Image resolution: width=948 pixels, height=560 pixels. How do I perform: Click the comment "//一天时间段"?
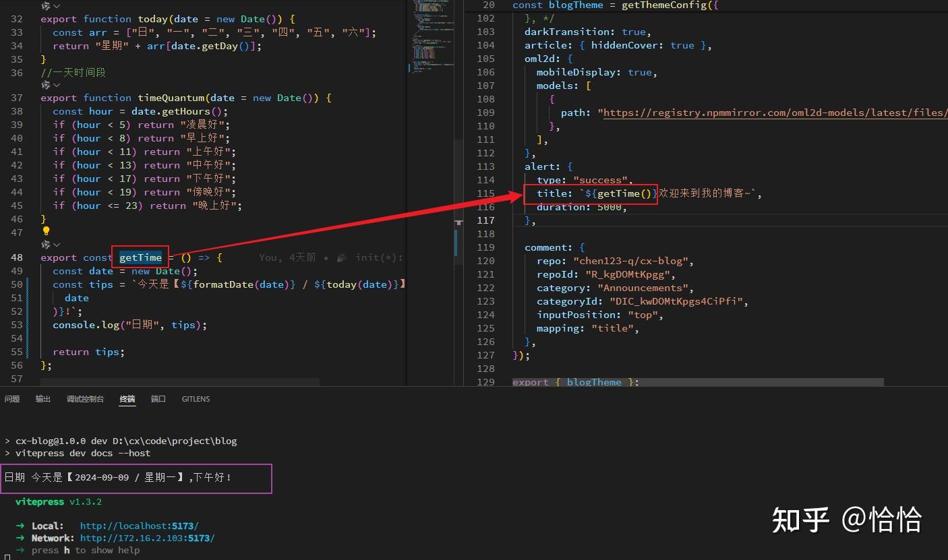pos(73,72)
